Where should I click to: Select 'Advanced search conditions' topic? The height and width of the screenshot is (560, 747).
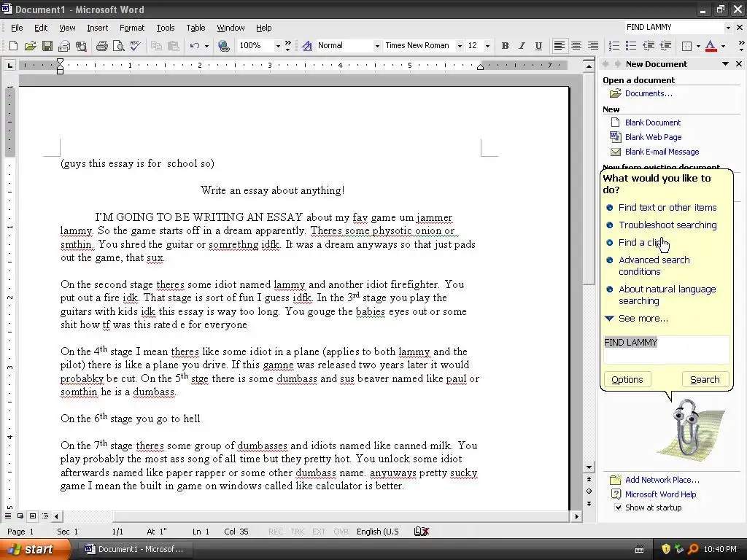coord(654,265)
